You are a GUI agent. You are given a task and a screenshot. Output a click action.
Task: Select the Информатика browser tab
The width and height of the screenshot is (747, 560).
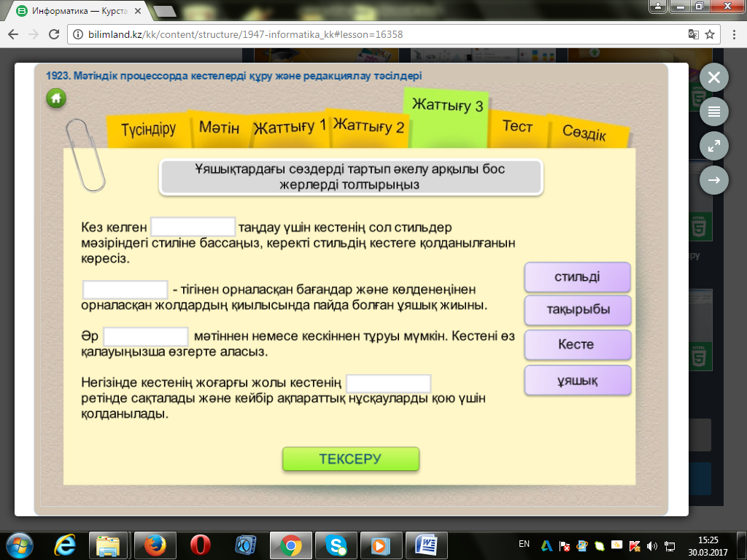79,11
